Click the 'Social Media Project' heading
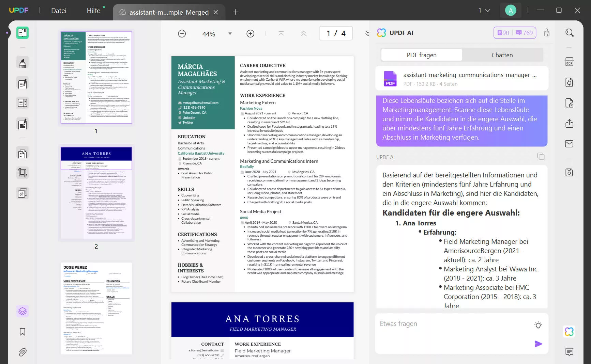 pos(261,211)
